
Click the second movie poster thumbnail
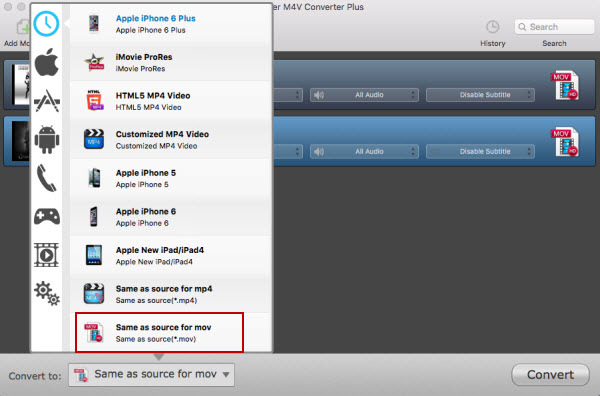click(21, 141)
